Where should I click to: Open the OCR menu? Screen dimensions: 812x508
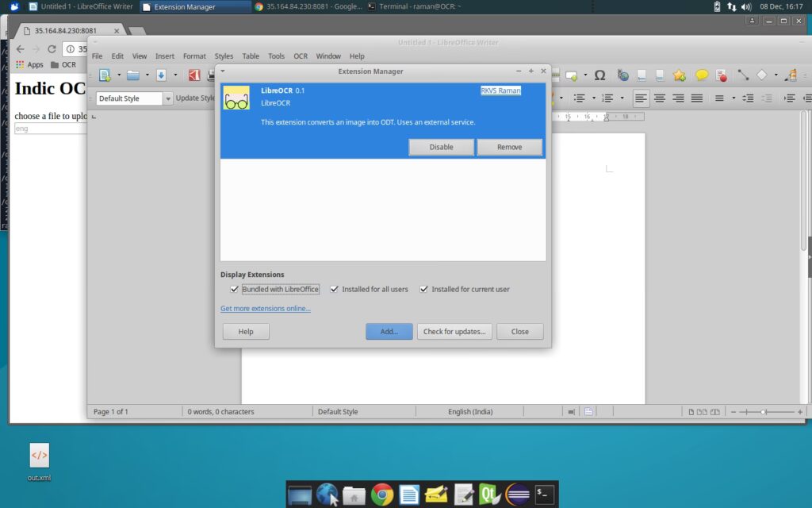coord(301,56)
